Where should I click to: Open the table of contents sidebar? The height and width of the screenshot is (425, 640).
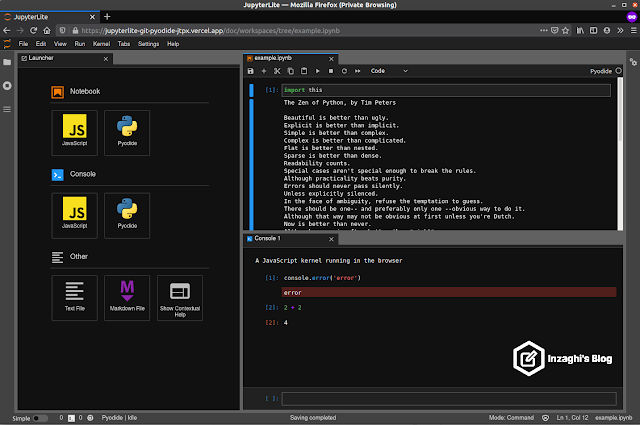(x=7, y=109)
